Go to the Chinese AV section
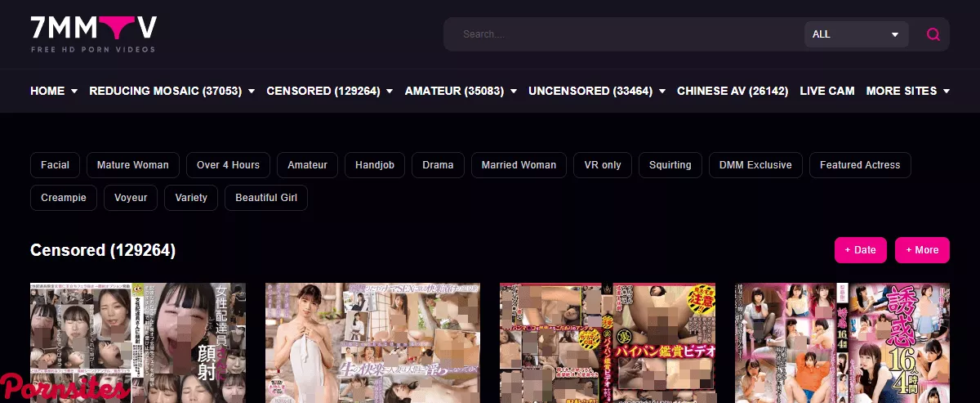Image resolution: width=980 pixels, height=403 pixels. [733, 91]
